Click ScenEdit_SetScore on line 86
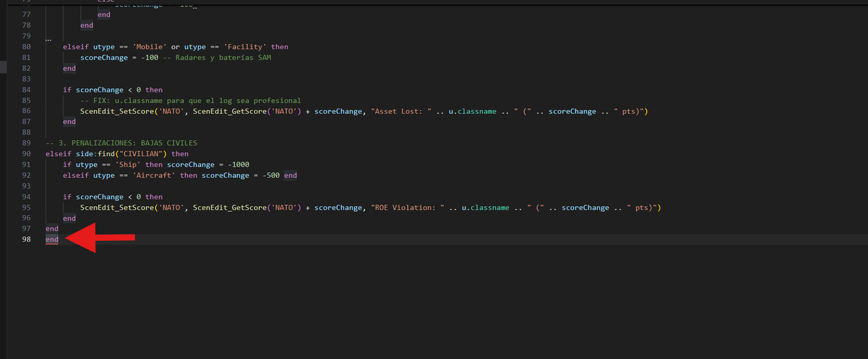Viewport: 868px width, 359px height. coord(117,111)
